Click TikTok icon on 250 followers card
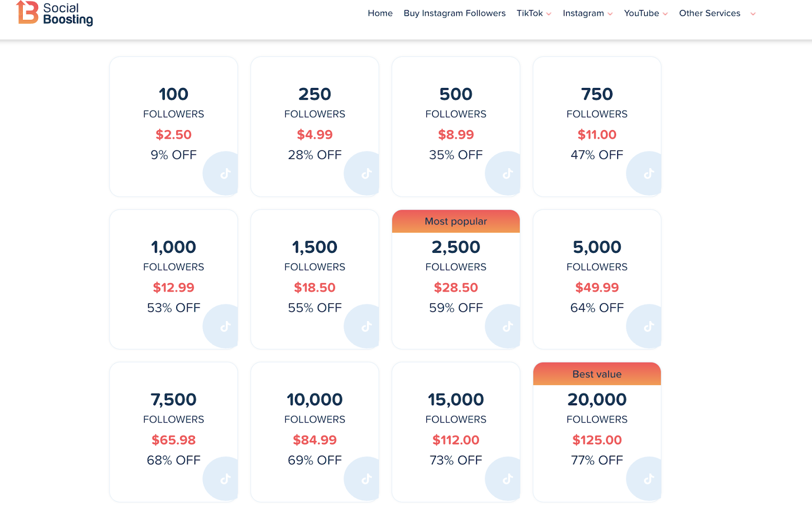 pos(366,174)
